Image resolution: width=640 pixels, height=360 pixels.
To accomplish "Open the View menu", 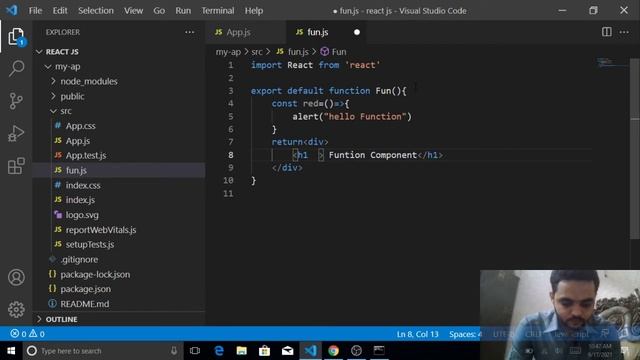I will (133, 11).
